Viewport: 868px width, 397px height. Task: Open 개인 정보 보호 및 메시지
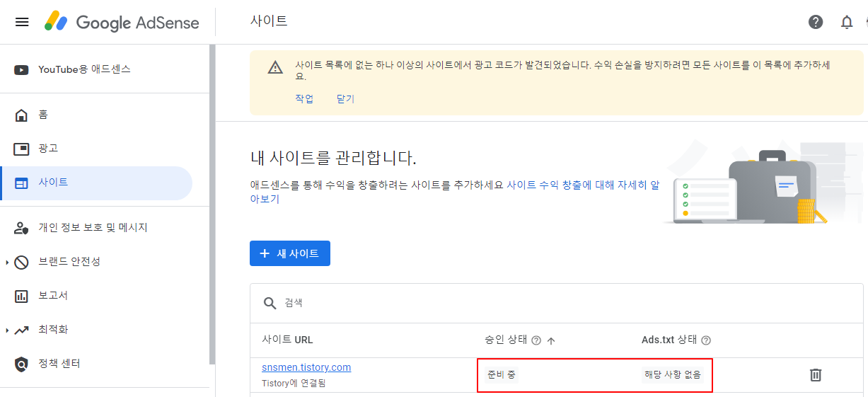point(93,228)
